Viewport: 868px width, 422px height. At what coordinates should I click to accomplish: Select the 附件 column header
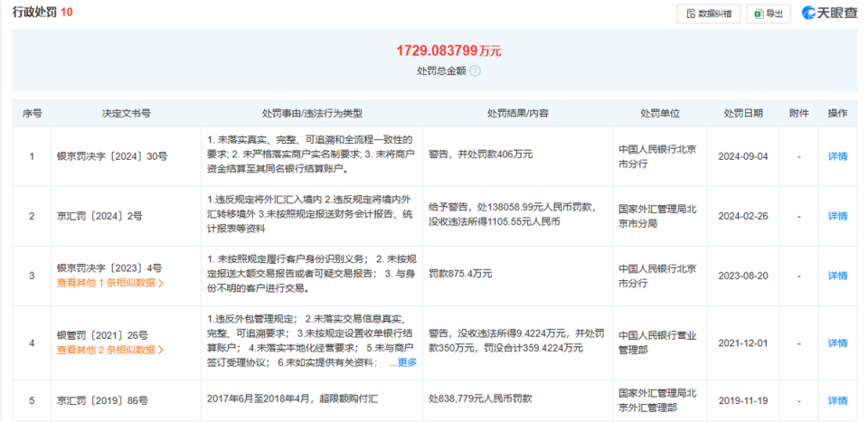point(798,113)
